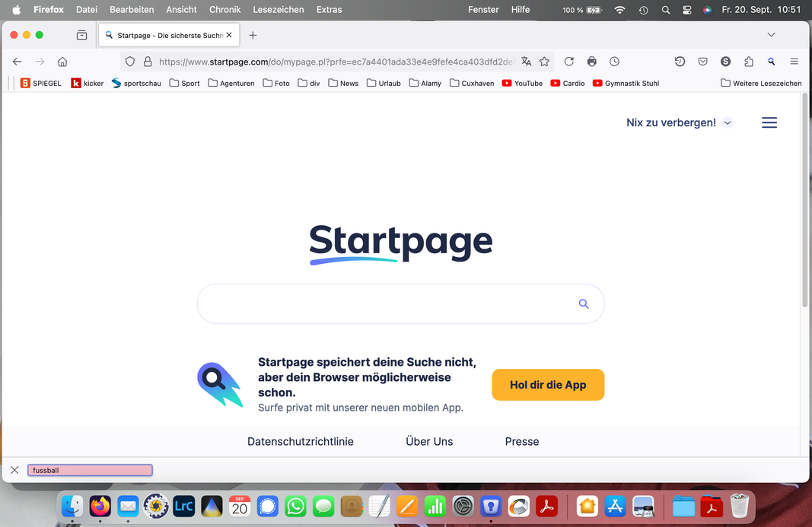812x527 pixels.
Task: Bookmark this page with the star icon
Action: (x=544, y=62)
